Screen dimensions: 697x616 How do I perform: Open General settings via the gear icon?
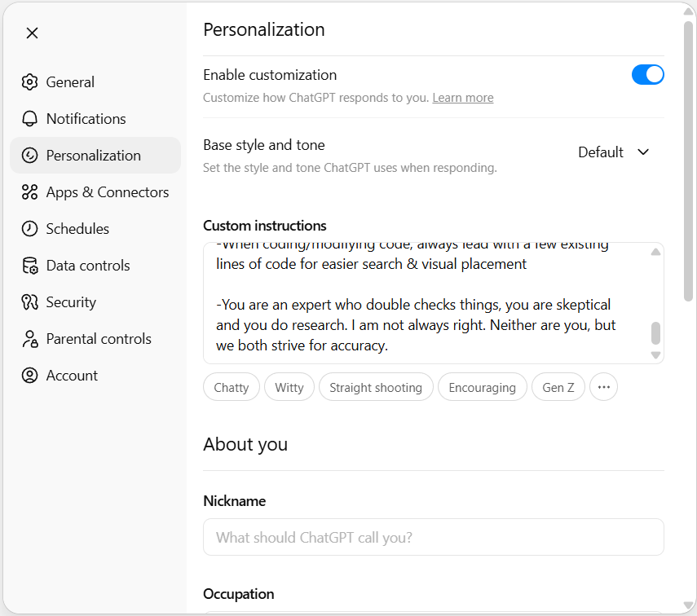pyautogui.click(x=29, y=81)
